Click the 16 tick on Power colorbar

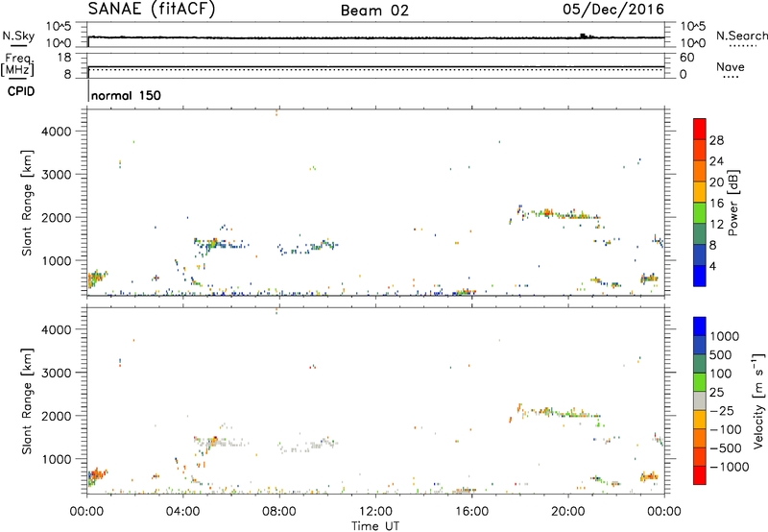tap(716, 204)
